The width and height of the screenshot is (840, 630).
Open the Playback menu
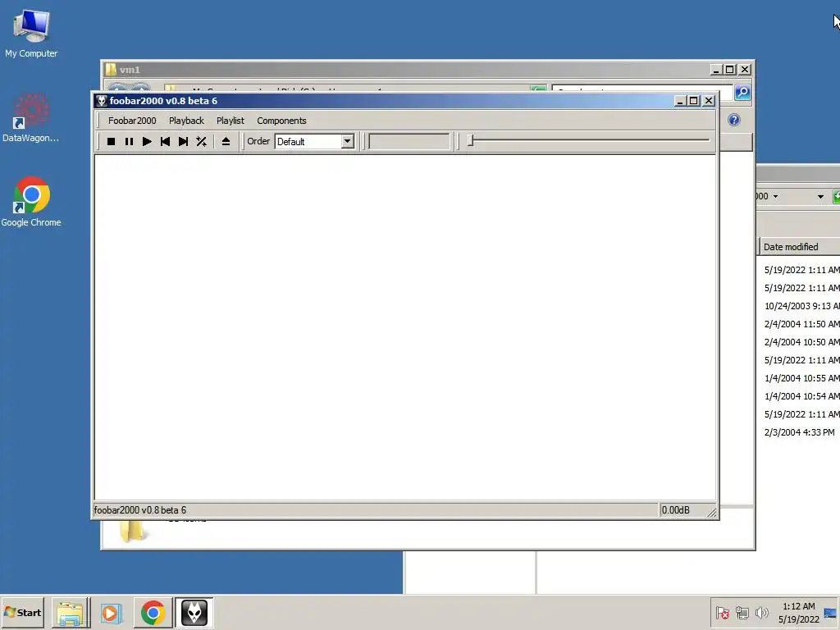point(186,121)
